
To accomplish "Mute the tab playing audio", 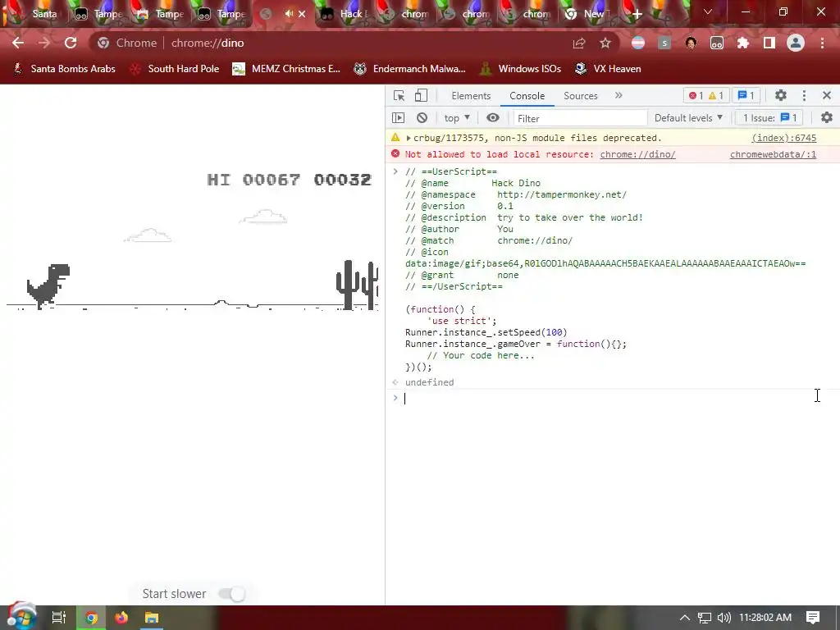I will [290, 13].
